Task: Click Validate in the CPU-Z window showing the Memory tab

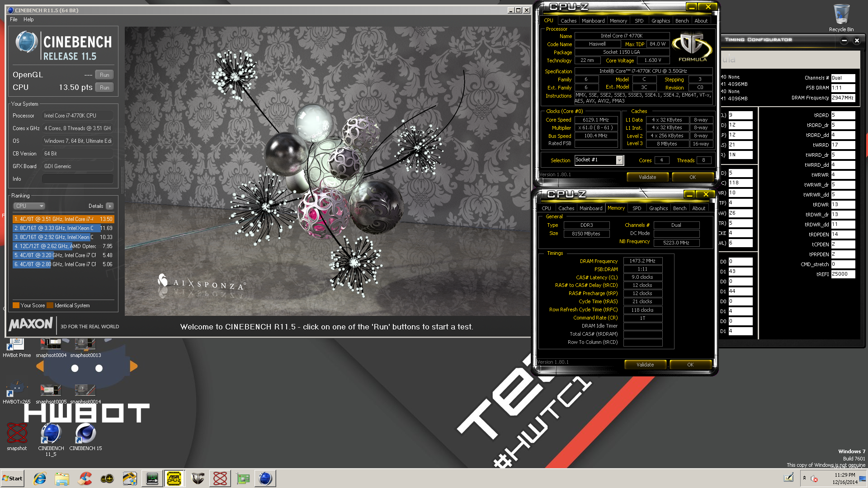Action: [645, 365]
